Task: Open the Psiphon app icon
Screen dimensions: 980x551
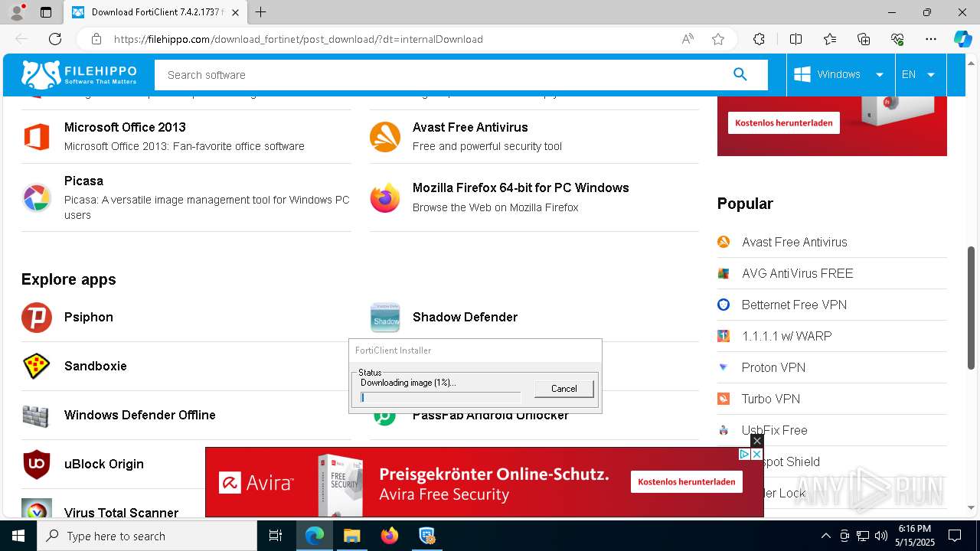Action: coord(36,318)
